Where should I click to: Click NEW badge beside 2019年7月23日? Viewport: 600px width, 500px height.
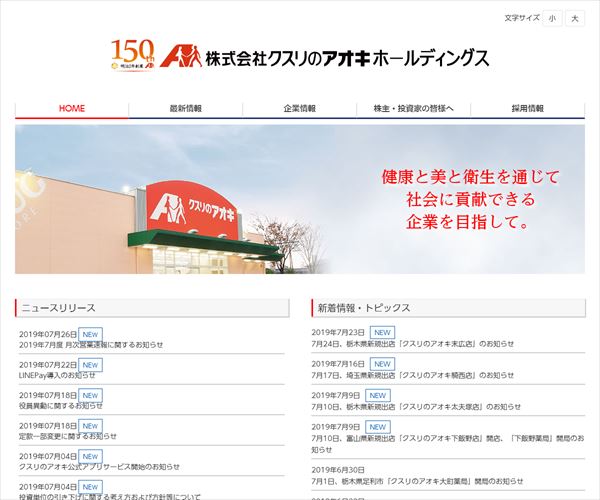pos(382,332)
